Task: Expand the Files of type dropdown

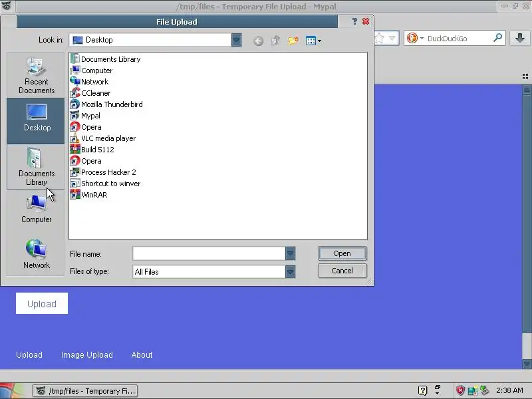Action: click(290, 271)
